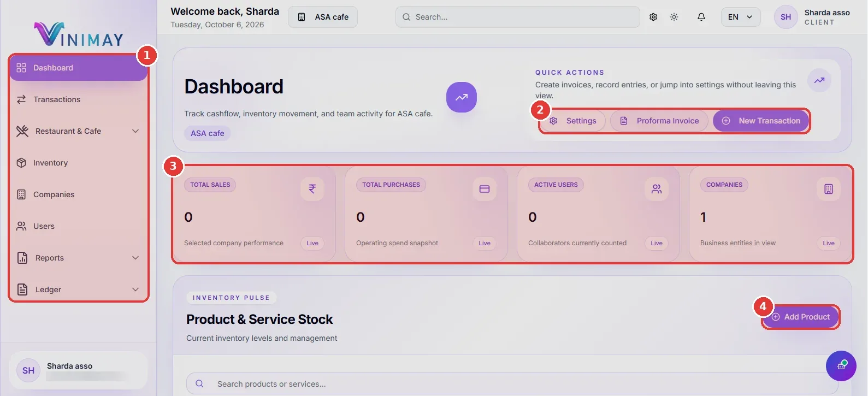Expand the Reports menu
868x396 pixels.
[79, 258]
